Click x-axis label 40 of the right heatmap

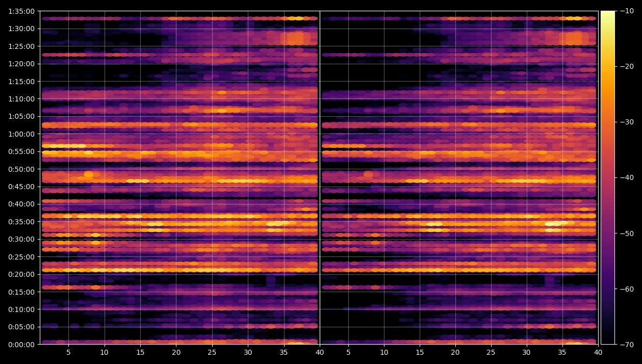tap(598, 352)
